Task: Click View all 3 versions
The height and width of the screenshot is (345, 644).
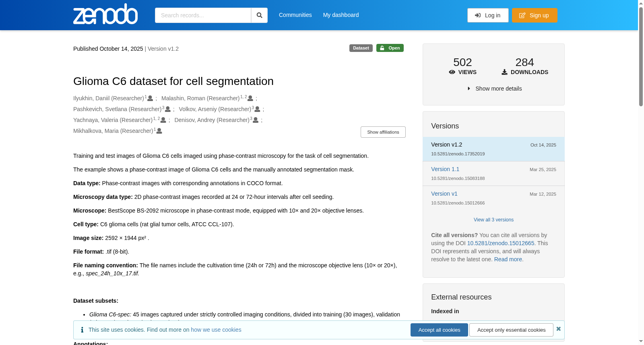Action: click(493, 220)
